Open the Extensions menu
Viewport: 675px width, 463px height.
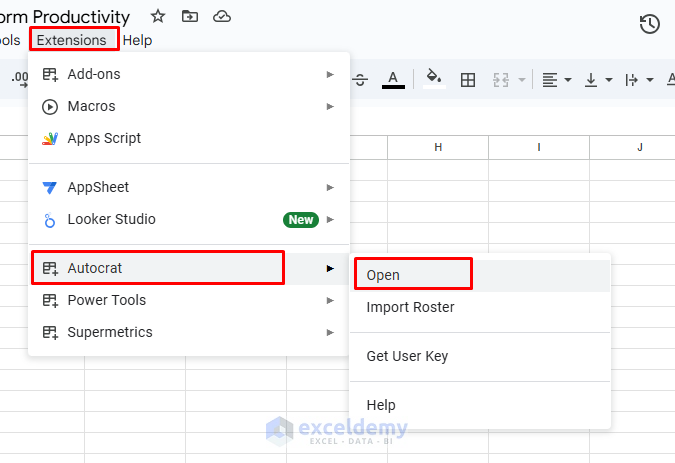click(72, 40)
